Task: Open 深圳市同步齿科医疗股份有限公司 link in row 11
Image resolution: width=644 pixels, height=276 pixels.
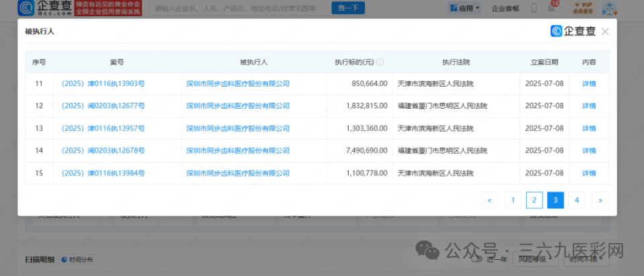Action: tap(237, 83)
